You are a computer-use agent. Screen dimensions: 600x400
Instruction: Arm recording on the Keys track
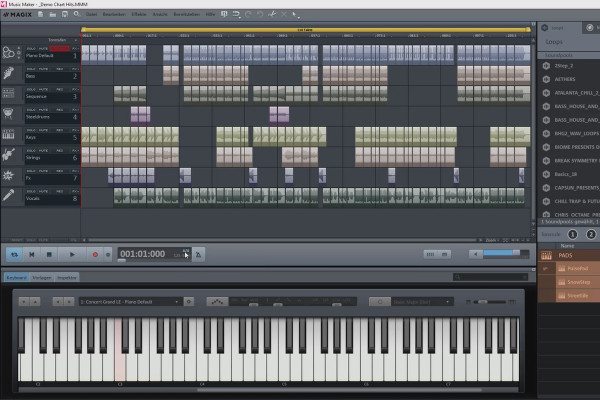(x=60, y=130)
